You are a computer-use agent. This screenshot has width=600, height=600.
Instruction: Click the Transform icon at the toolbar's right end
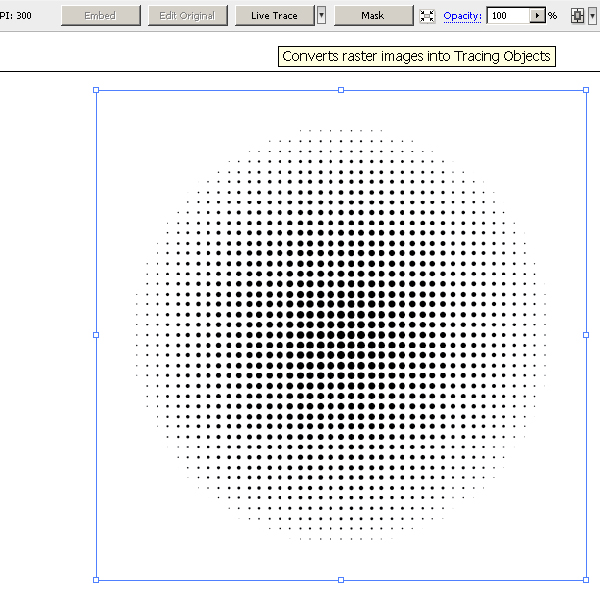pos(577,16)
